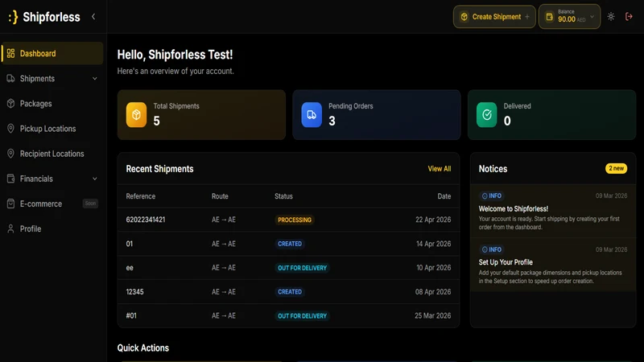The image size is (644, 362).
Task: Click the PROCESSING status badge
Action: (x=295, y=220)
